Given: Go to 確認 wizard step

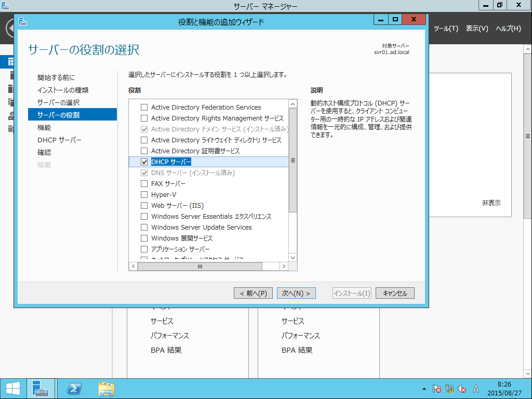Looking at the screenshot, I should click(x=44, y=152).
